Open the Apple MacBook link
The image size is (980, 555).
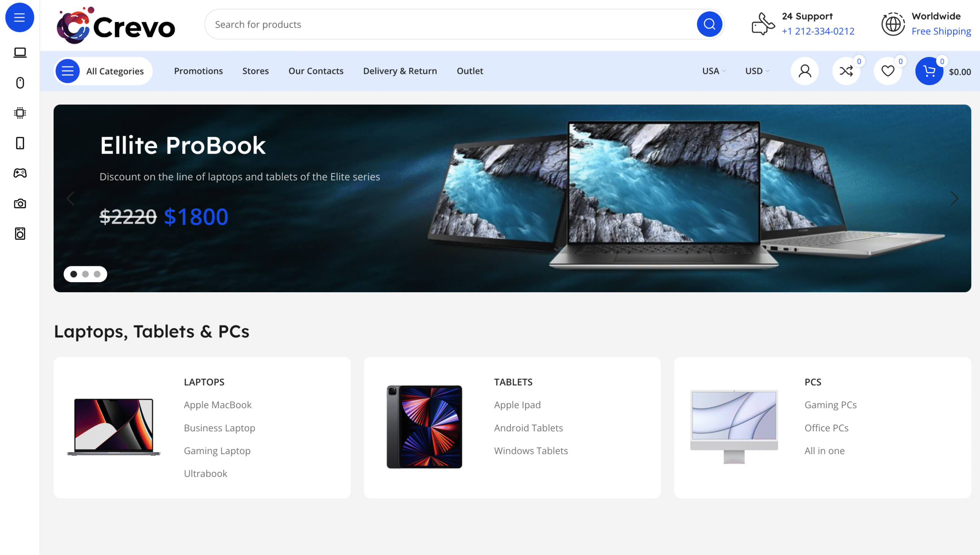[217, 405]
